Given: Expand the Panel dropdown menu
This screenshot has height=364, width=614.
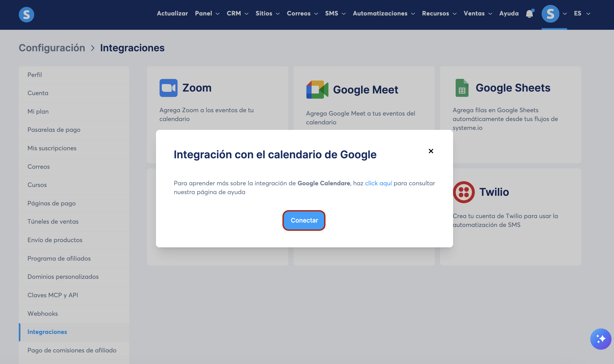Looking at the screenshot, I should click(x=207, y=14).
